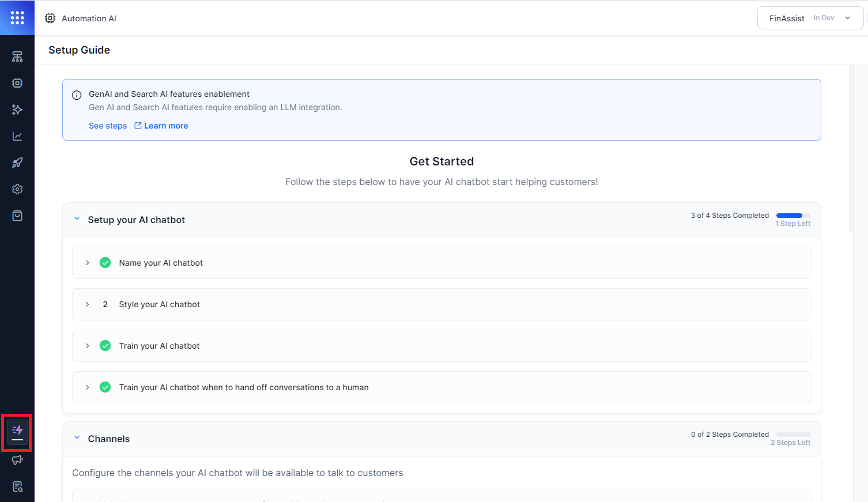Open the analytics line chart sidebar icon
This screenshot has height=502, width=868.
tap(17, 136)
